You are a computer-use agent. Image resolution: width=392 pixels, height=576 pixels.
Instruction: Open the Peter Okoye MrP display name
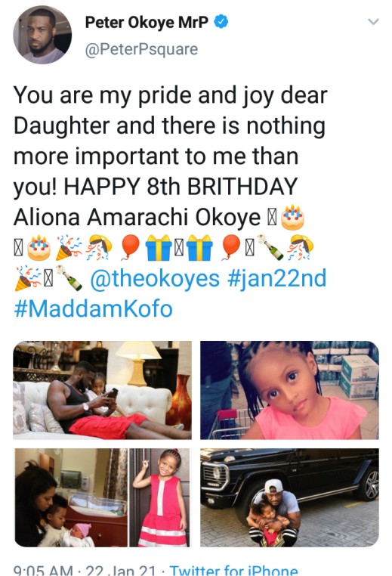(x=147, y=23)
